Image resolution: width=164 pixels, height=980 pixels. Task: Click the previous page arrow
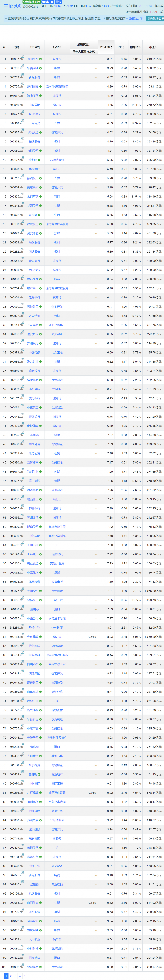tap(2, 976)
